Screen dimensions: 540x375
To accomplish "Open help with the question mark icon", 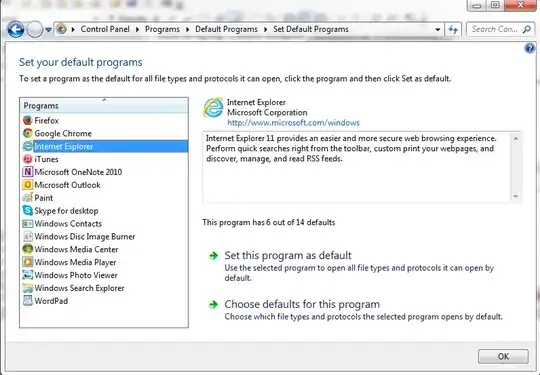I will point(530,48).
